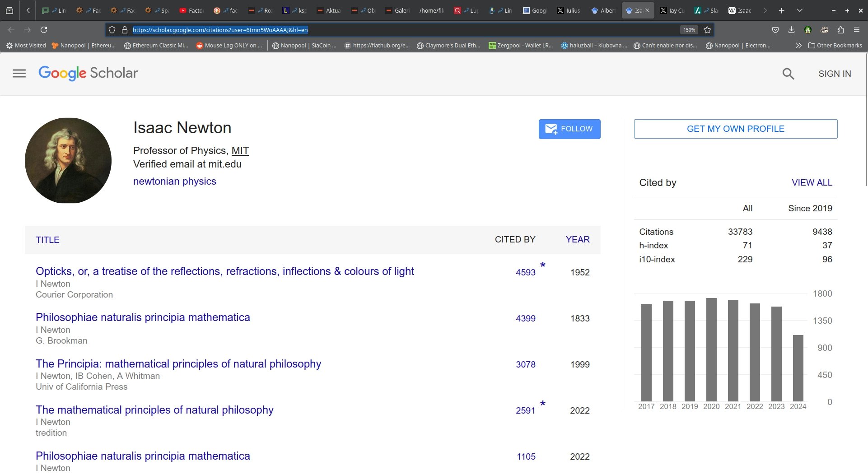Open the Mouse Lag ONLY on... Reddit bookmark
The image size is (868, 475).
coord(229,45)
